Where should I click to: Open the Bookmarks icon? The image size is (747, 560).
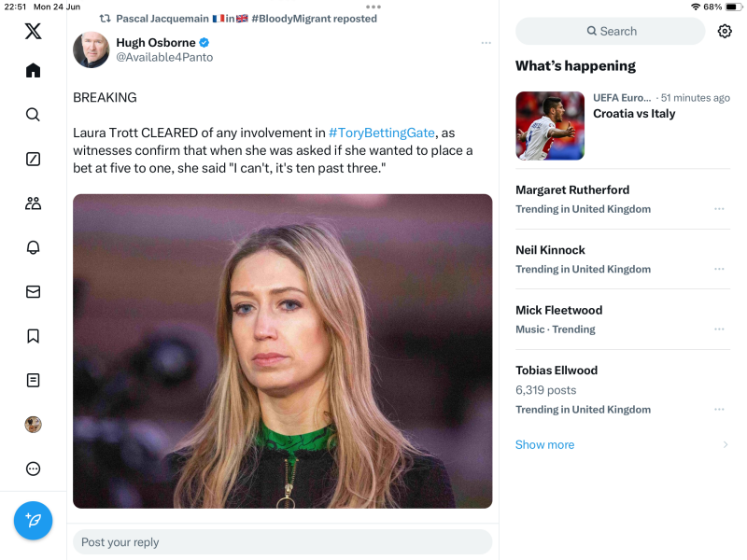(x=33, y=336)
